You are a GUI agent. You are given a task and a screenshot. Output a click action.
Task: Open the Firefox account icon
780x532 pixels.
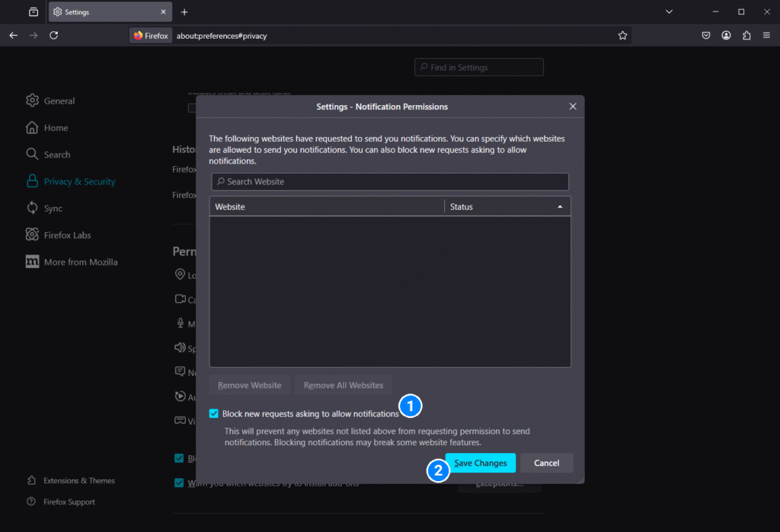[x=727, y=36]
